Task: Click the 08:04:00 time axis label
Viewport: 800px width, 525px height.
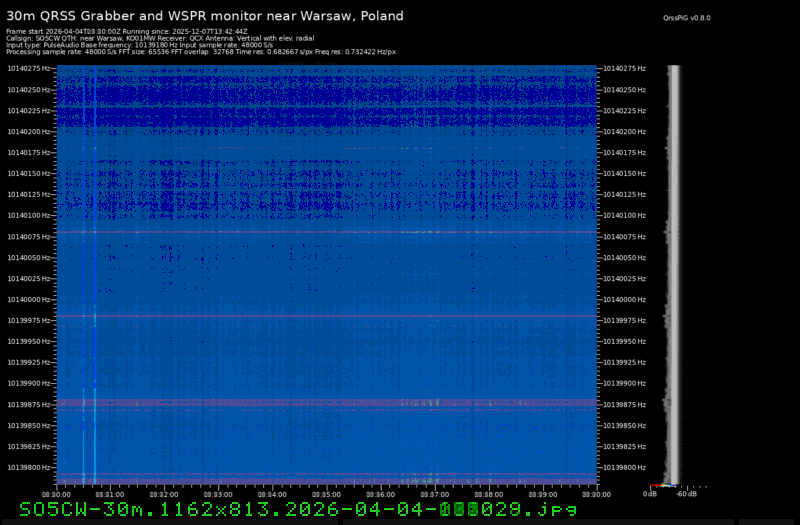Action: click(272, 494)
